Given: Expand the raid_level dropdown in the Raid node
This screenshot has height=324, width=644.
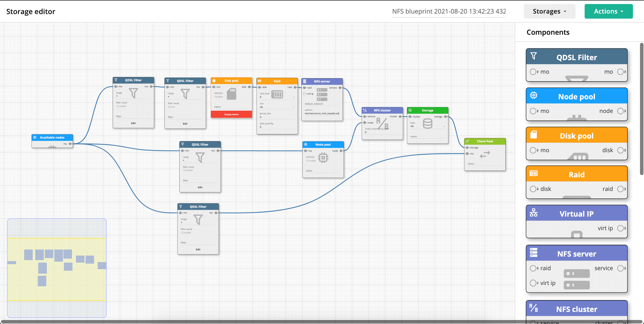Looking at the screenshot, I should point(293,97).
